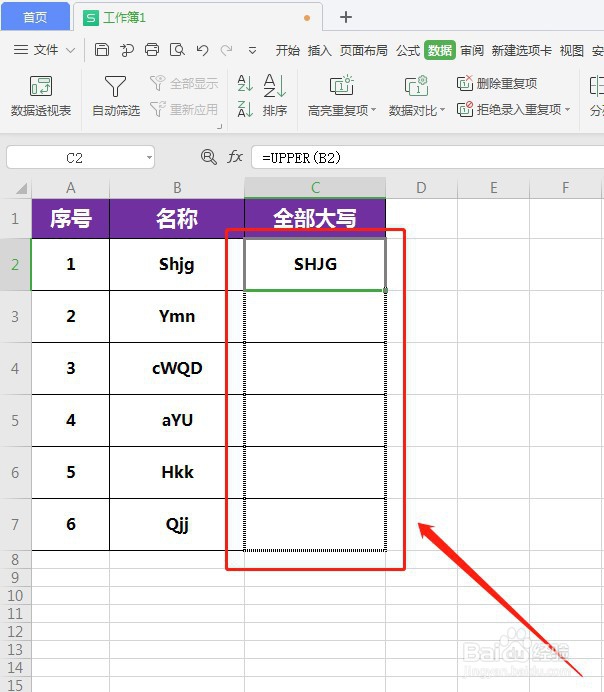Click the select all corner triangle
Image resolution: width=604 pixels, height=692 pixels.
(21, 188)
